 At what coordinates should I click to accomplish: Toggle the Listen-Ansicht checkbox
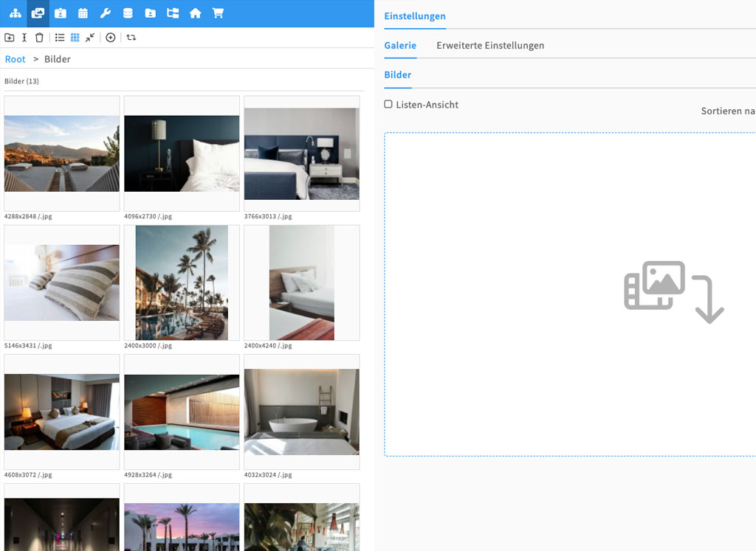click(x=388, y=104)
